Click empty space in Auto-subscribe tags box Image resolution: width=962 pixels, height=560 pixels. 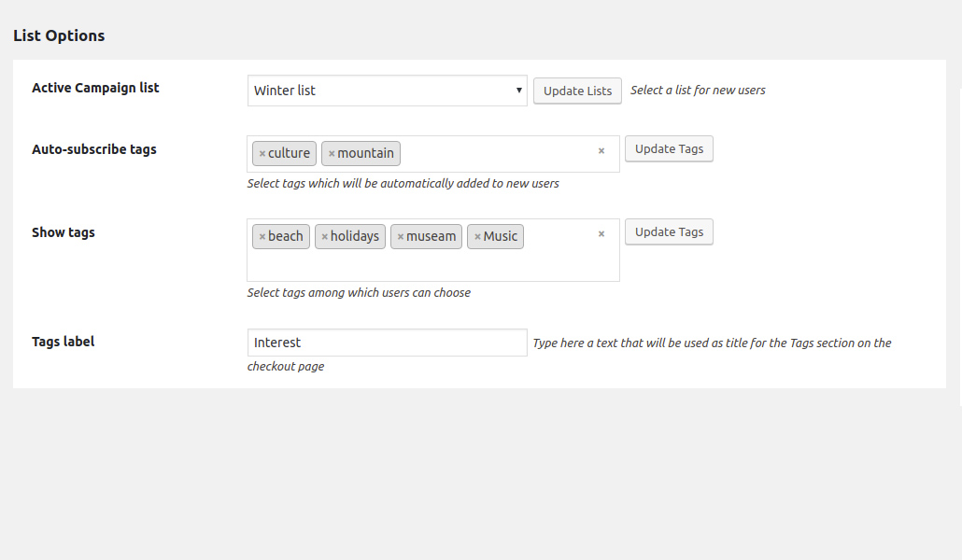pyautogui.click(x=495, y=154)
